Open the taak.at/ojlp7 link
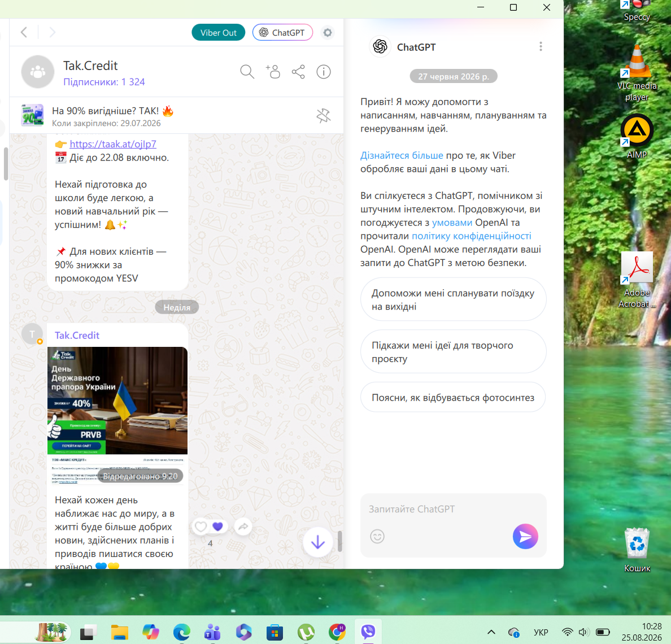Screen dimensions: 671x644 113,144
